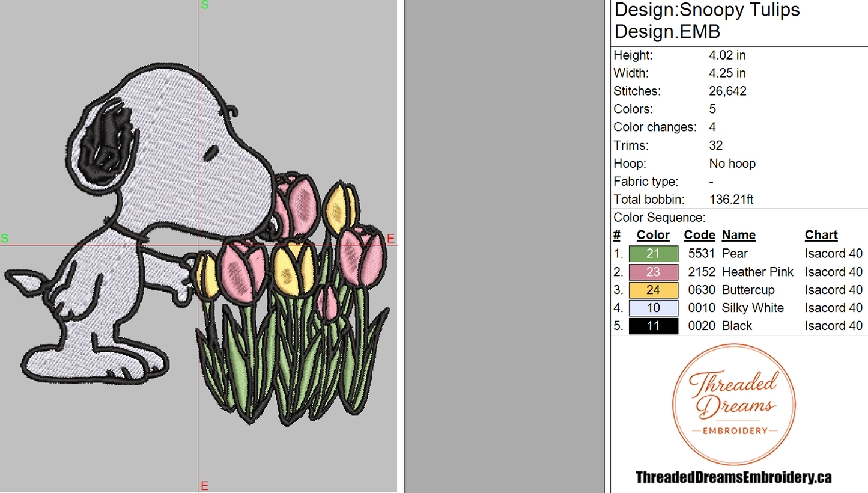Image resolution: width=868 pixels, height=493 pixels.
Task: Click the height value '4.02 in'
Action: click(727, 55)
